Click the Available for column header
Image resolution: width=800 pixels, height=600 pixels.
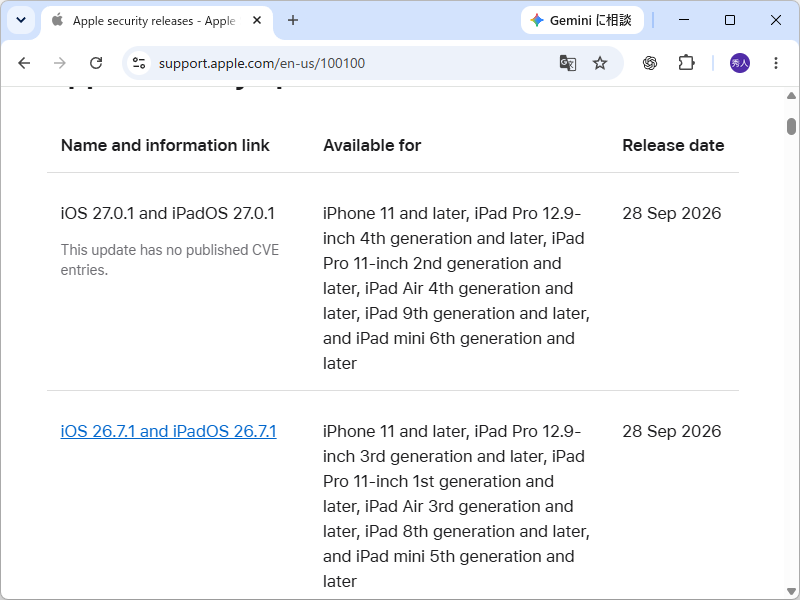(372, 145)
